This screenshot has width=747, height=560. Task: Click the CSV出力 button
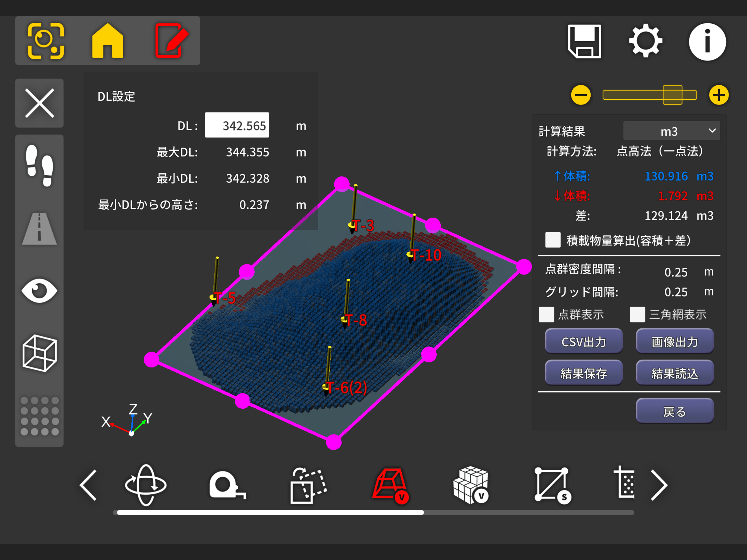(x=583, y=341)
